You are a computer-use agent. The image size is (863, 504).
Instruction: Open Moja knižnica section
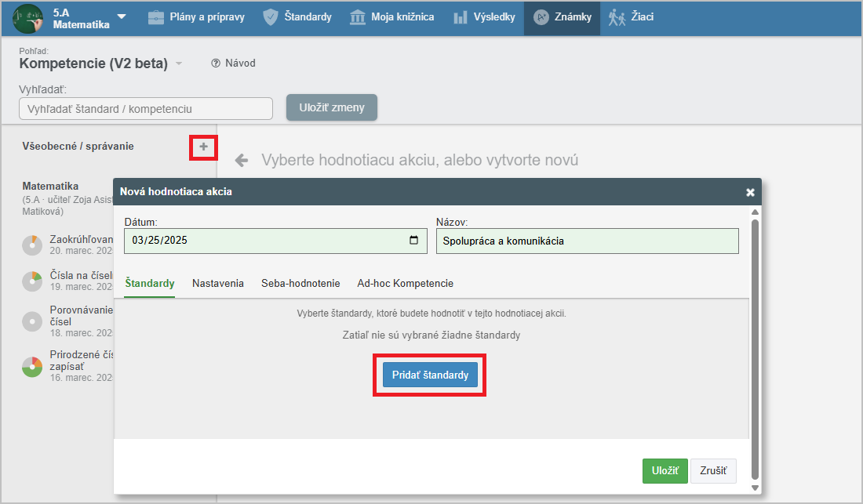pos(392,17)
